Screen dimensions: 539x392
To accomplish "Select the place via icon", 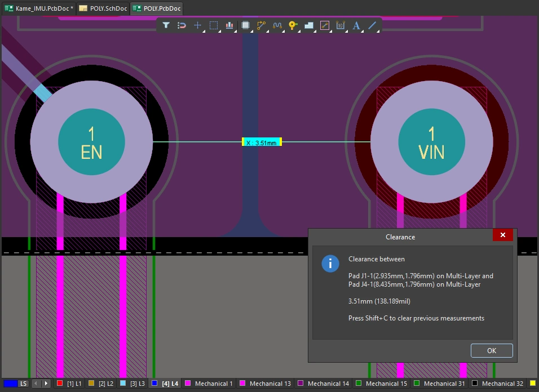I will [293, 25].
